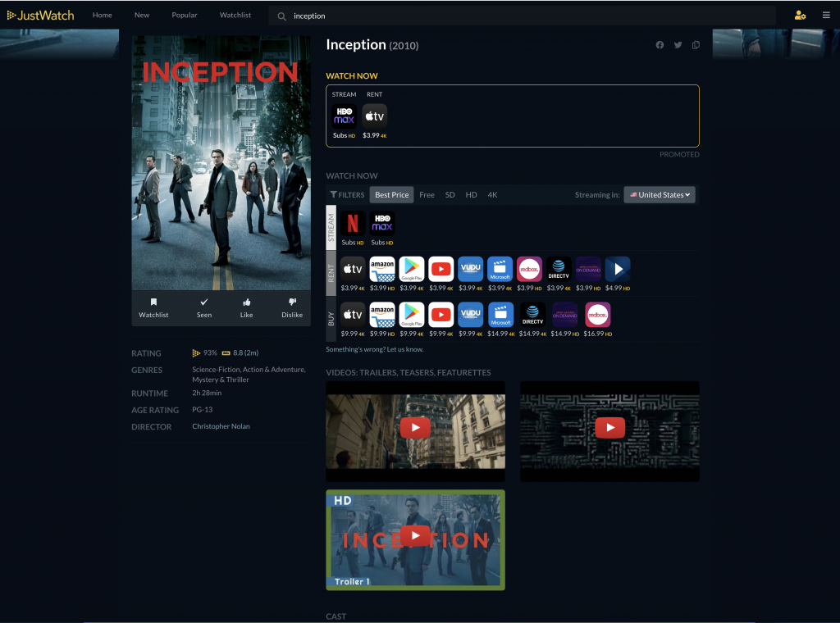Click the Netflix icon in the Stream row
840x623 pixels.
click(353, 224)
